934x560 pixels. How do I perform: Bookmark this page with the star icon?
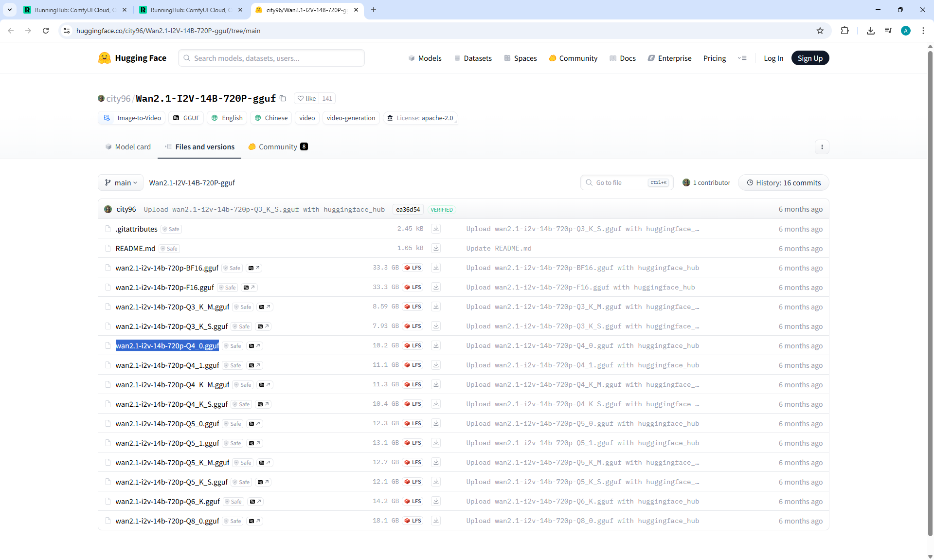pyautogui.click(x=820, y=31)
